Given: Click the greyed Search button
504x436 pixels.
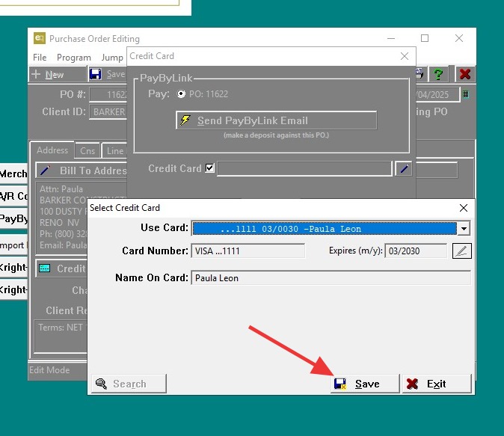Looking at the screenshot, I should [x=129, y=384].
